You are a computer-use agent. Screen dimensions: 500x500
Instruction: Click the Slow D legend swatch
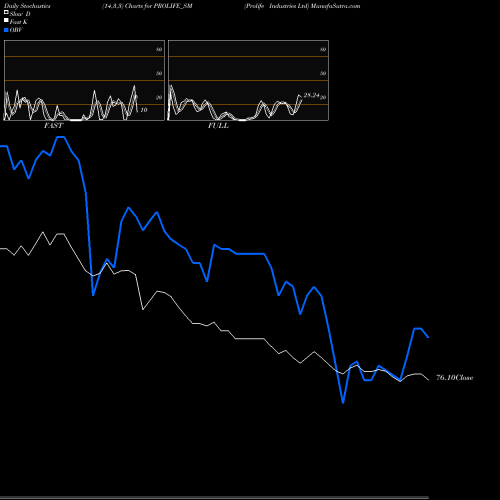tap(6, 12)
